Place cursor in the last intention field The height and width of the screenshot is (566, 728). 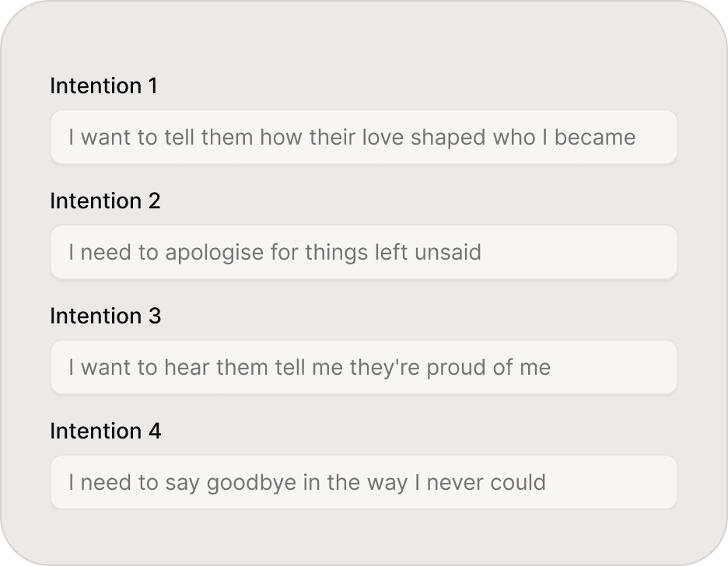(363, 483)
